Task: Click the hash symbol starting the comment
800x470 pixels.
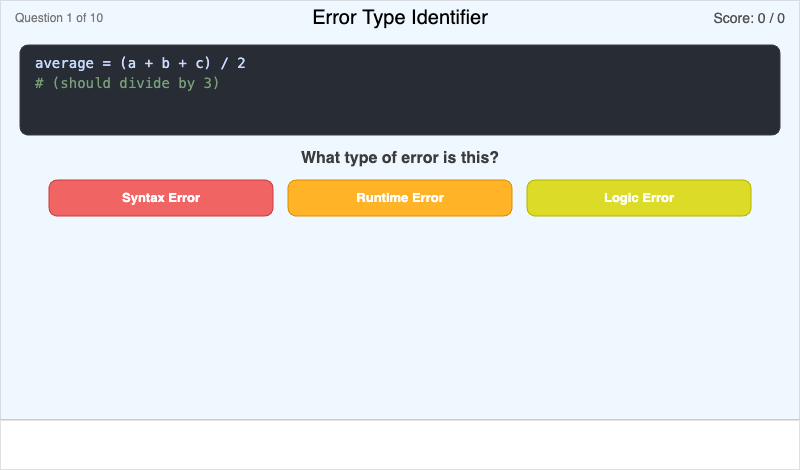Action: click(x=39, y=83)
